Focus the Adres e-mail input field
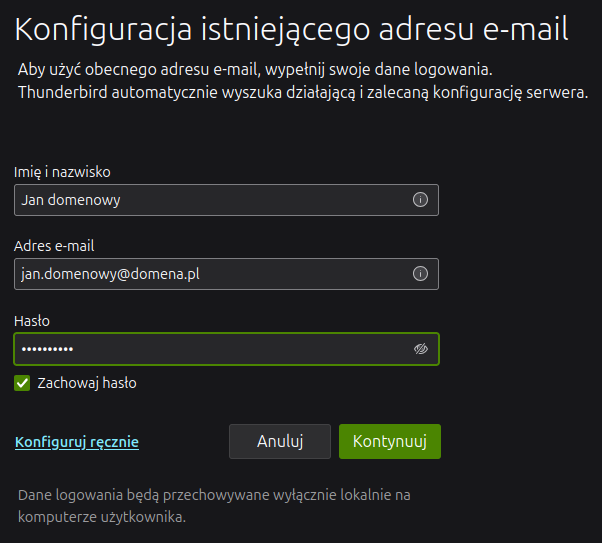The height and width of the screenshot is (543, 602). 227,274
